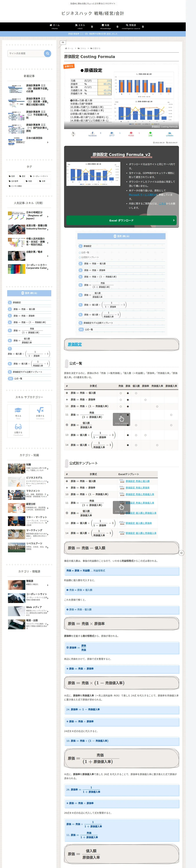The image size is (196, 868).
Task: Open the ホーム navigation menu item
Action: [55, 27]
